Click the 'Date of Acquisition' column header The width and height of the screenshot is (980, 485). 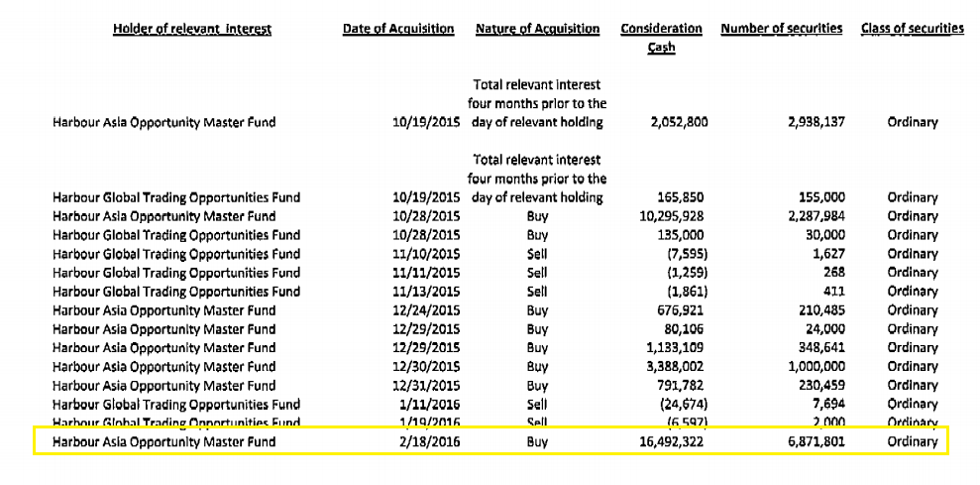398,30
